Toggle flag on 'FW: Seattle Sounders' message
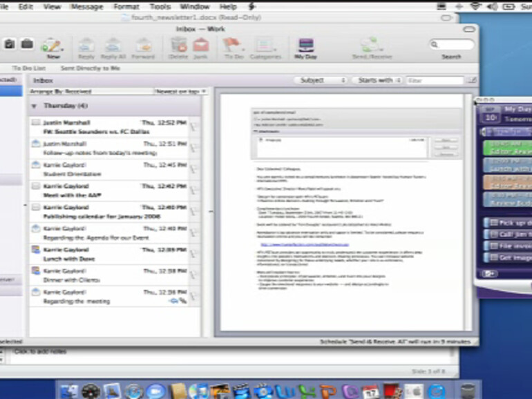 tap(194, 127)
